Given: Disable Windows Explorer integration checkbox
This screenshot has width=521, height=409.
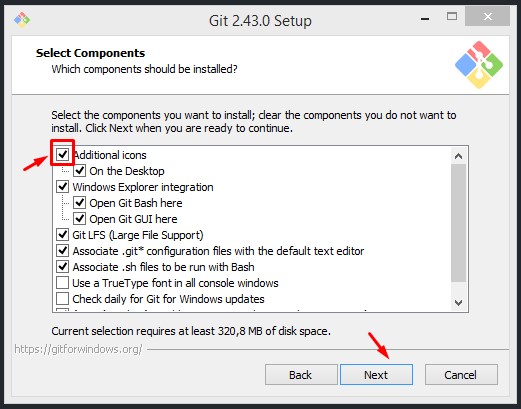Looking at the screenshot, I should pos(62,187).
